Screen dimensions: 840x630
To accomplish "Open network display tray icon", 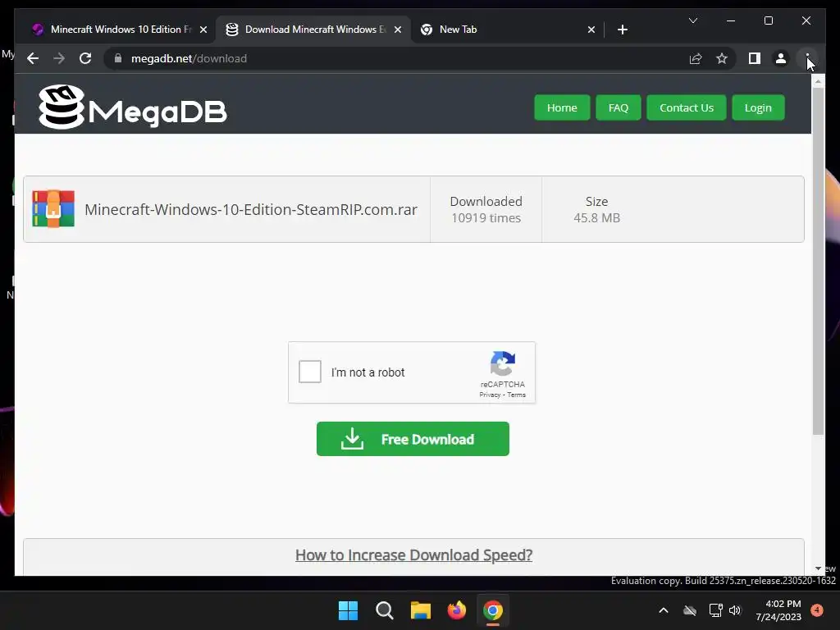I will [x=715, y=610].
